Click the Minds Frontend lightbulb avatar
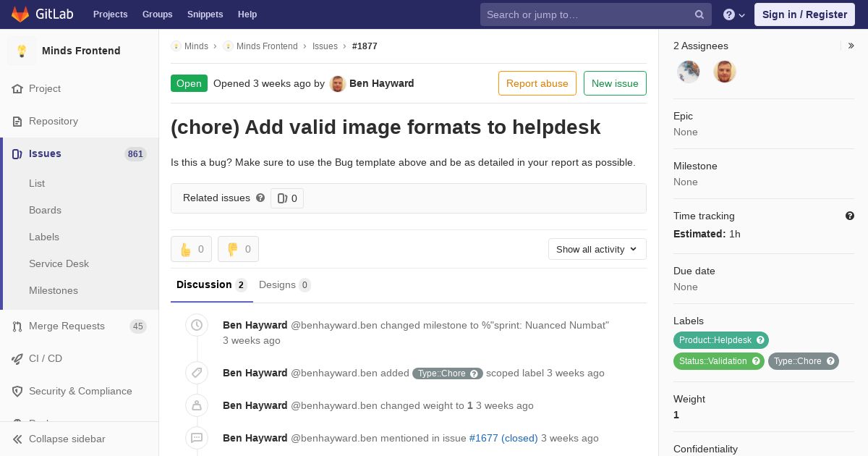Image resolution: width=868 pixels, height=456 pixels. pos(22,51)
